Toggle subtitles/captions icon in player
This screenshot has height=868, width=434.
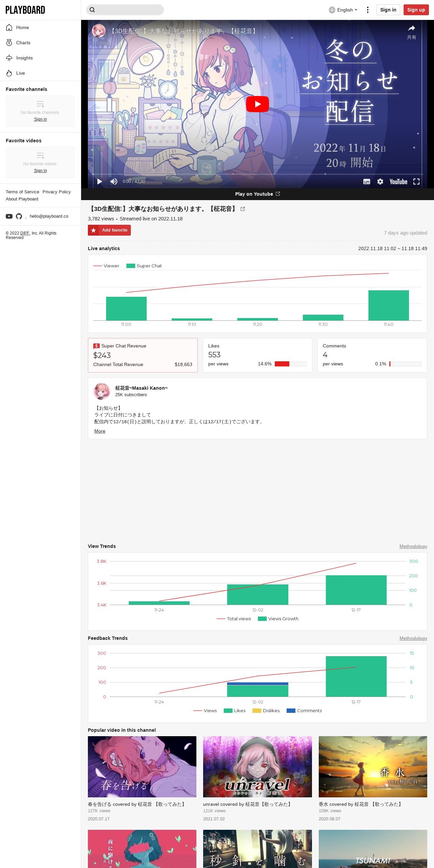tap(367, 182)
